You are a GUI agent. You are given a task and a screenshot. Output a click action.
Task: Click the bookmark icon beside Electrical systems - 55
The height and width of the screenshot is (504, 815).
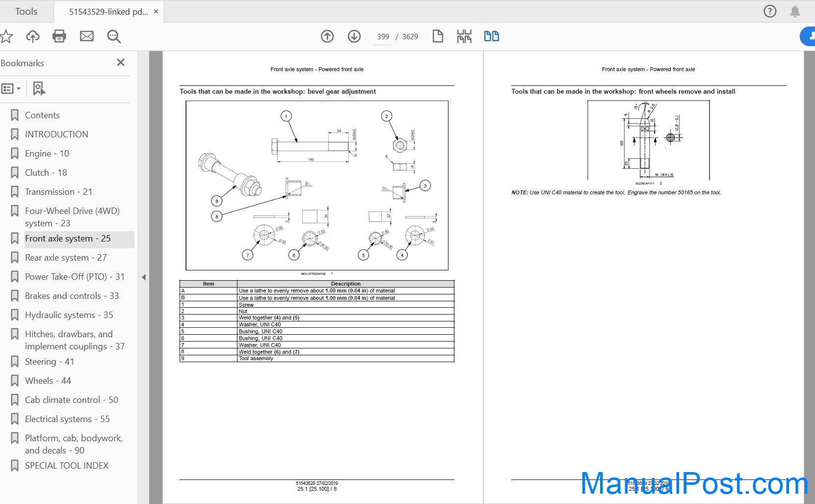[x=15, y=419]
